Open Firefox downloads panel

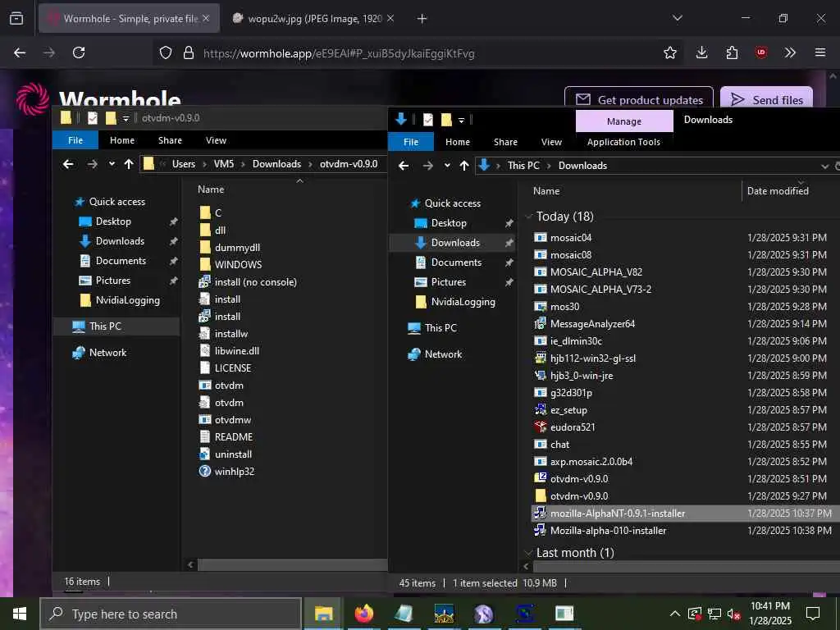(701, 52)
